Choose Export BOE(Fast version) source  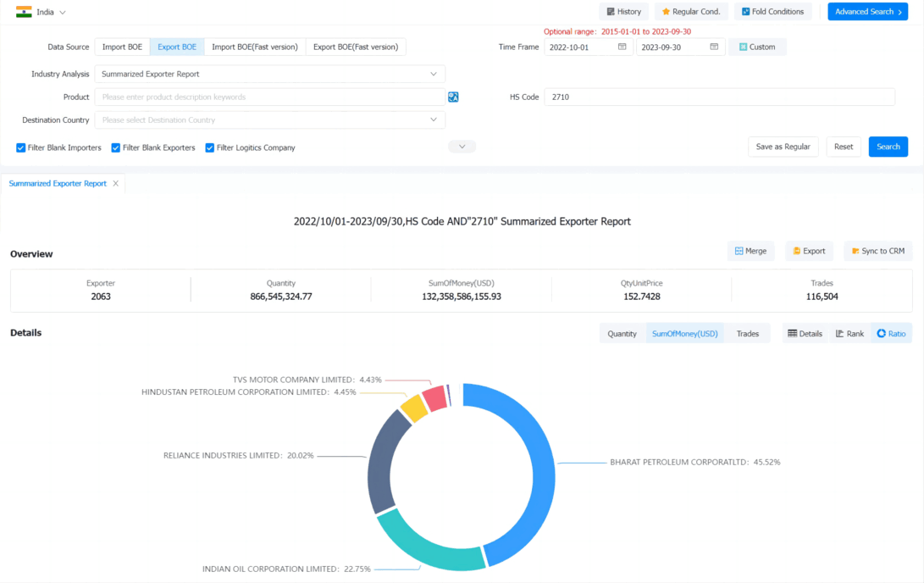tap(356, 47)
